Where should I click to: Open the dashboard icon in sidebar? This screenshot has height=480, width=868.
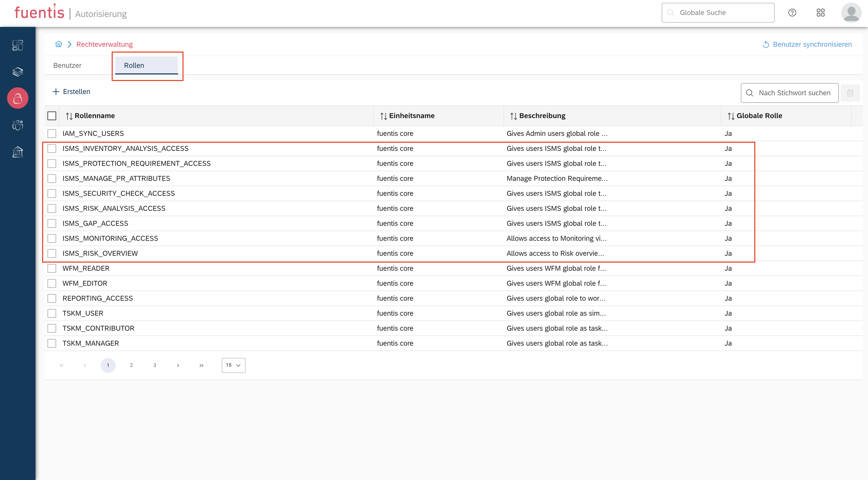(x=18, y=45)
